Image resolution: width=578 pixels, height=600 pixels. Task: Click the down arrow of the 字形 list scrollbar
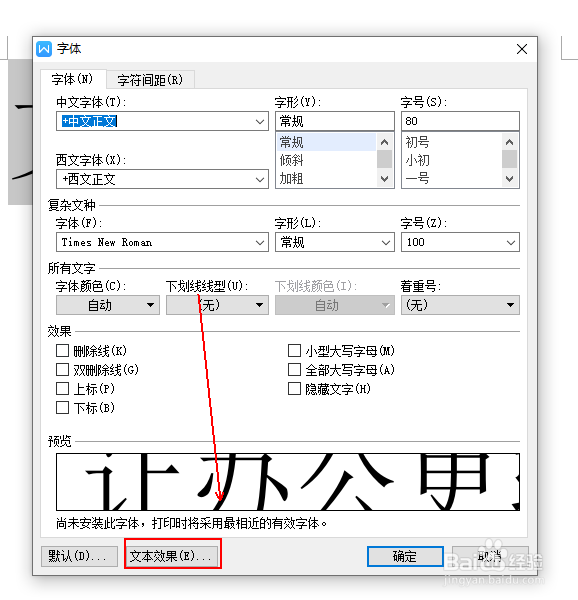tap(384, 179)
